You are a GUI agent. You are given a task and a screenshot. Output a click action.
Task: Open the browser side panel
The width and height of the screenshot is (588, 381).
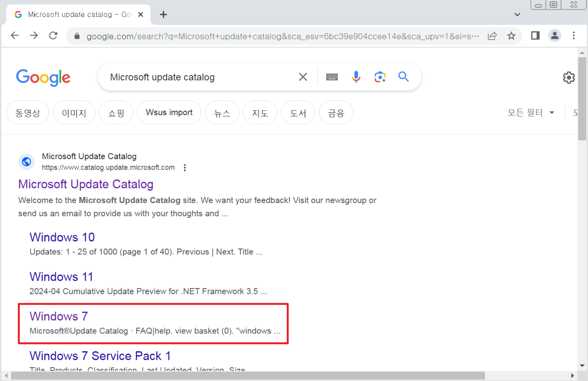[535, 36]
